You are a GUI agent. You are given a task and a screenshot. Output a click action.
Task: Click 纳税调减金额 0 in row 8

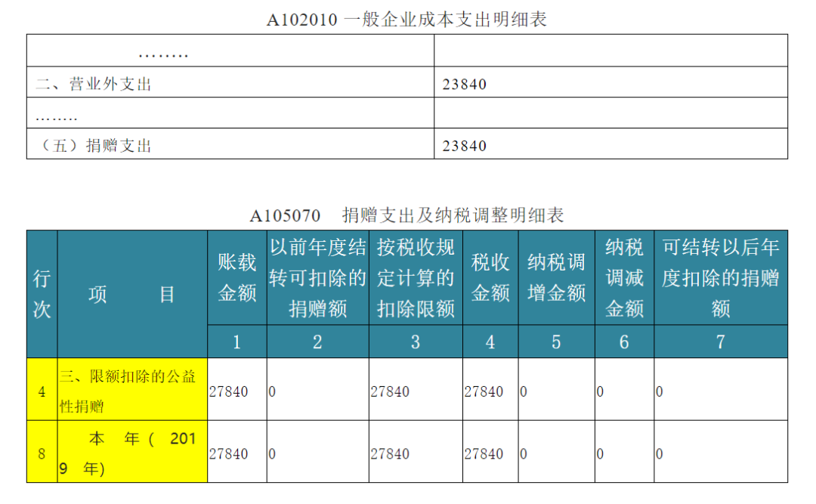(x=600, y=454)
